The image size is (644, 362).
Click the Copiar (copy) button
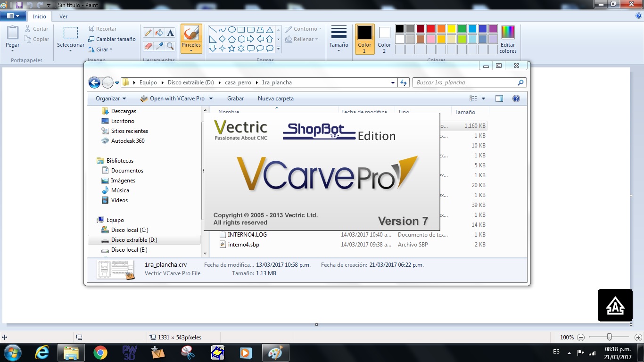tap(37, 39)
